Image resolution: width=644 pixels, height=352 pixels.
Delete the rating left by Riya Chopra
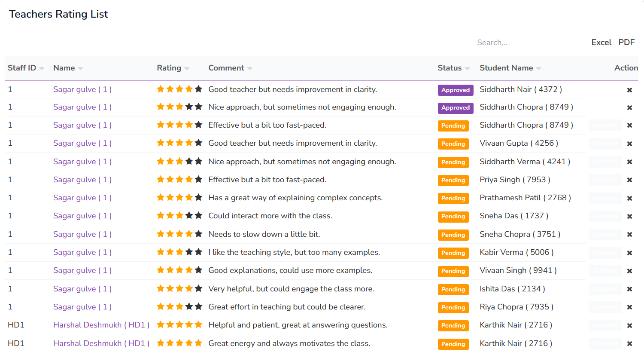629,307
